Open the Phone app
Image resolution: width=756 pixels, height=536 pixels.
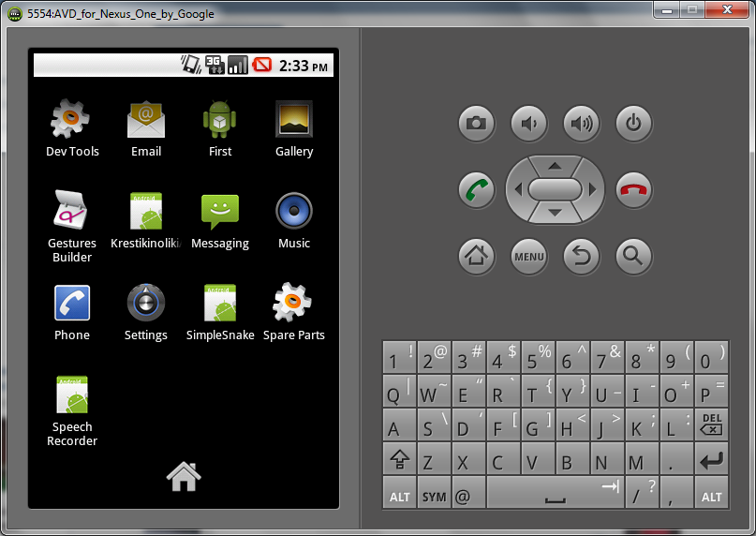click(x=72, y=313)
